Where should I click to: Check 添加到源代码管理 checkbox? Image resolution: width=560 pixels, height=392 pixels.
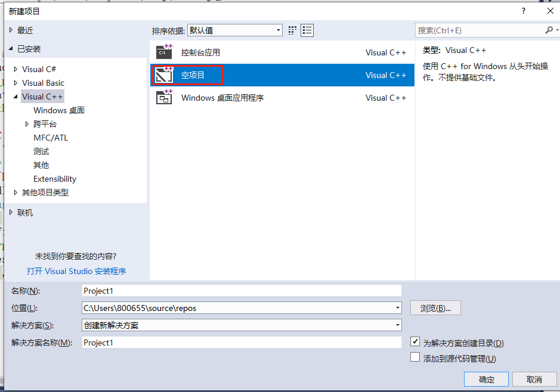[x=415, y=357]
